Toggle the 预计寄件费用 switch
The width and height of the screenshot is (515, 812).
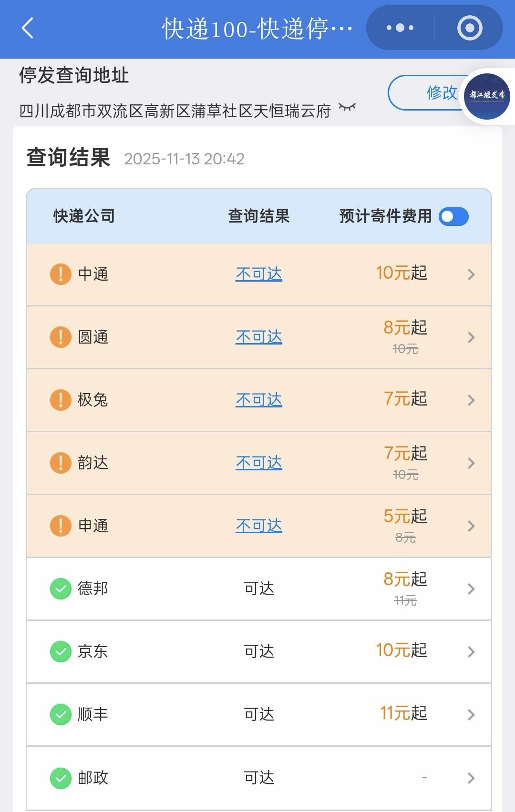coord(453,217)
